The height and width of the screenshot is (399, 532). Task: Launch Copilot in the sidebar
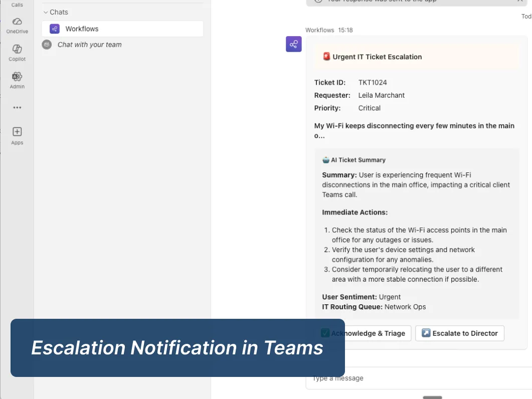17,53
